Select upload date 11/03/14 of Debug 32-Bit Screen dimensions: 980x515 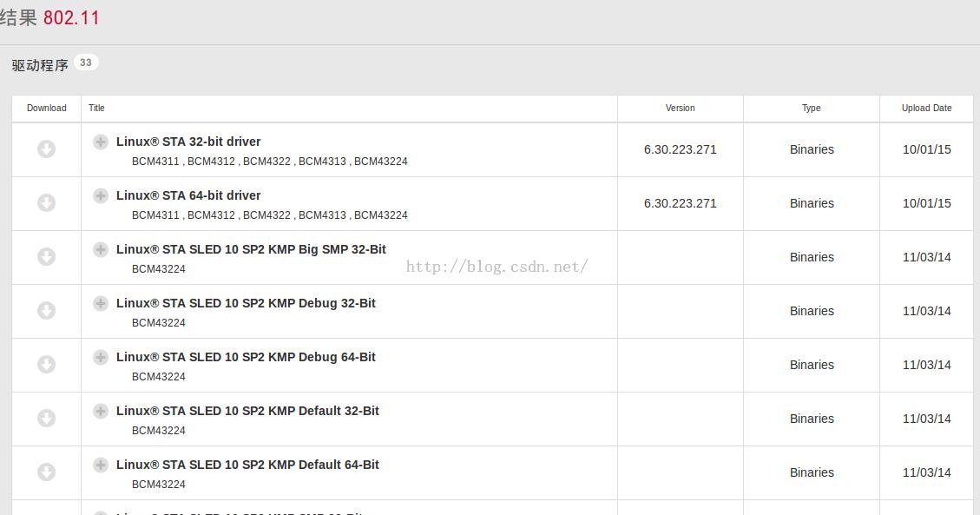(926, 311)
